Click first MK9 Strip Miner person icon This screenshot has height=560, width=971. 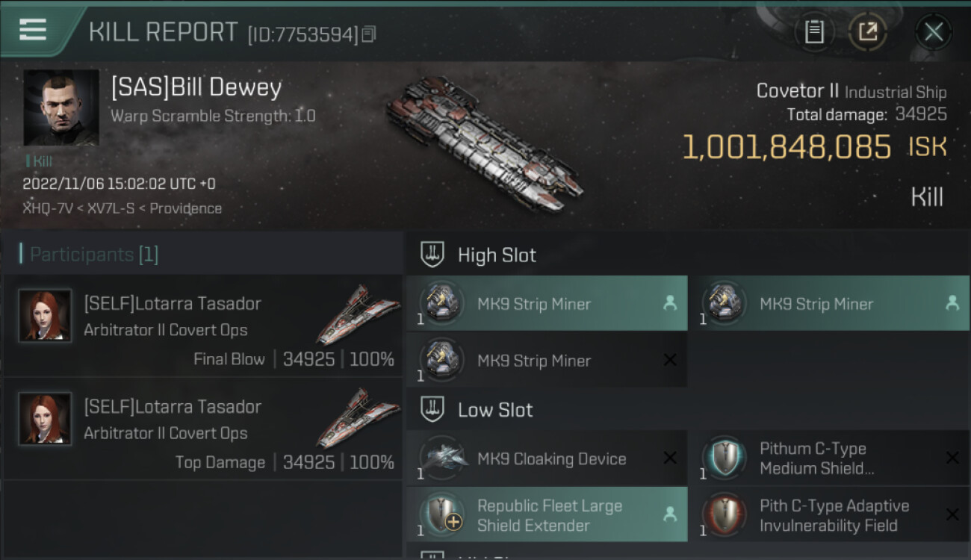tap(670, 303)
